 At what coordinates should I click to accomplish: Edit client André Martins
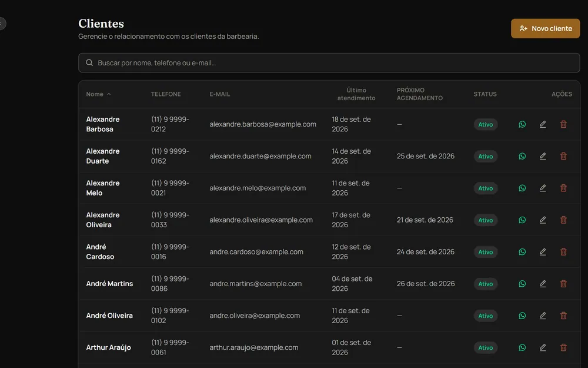tap(543, 284)
